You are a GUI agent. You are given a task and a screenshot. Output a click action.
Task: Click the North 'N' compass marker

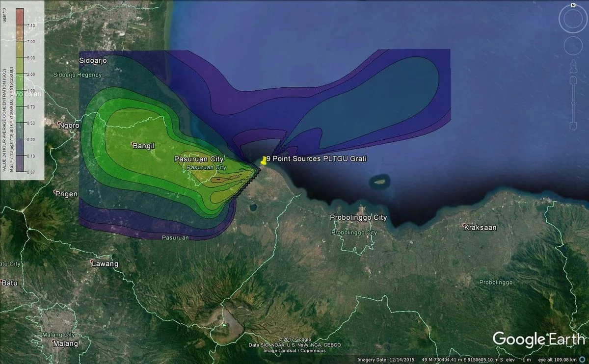[572, 5]
